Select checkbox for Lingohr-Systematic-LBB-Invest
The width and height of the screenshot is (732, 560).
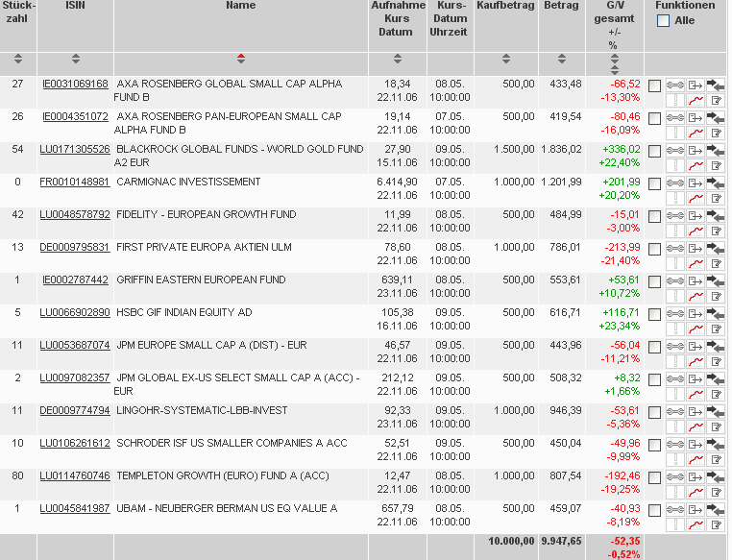click(x=654, y=412)
